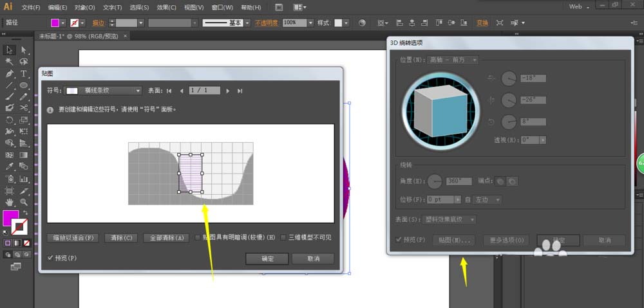Uncheck 预览(P) in the 贴图 dialog
644x308 pixels.
(x=50, y=258)
